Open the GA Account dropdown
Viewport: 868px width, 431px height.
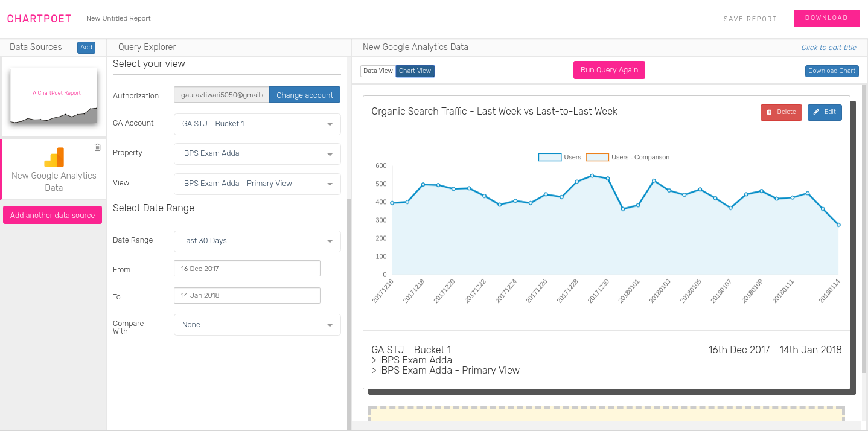(x=257, y=124)
